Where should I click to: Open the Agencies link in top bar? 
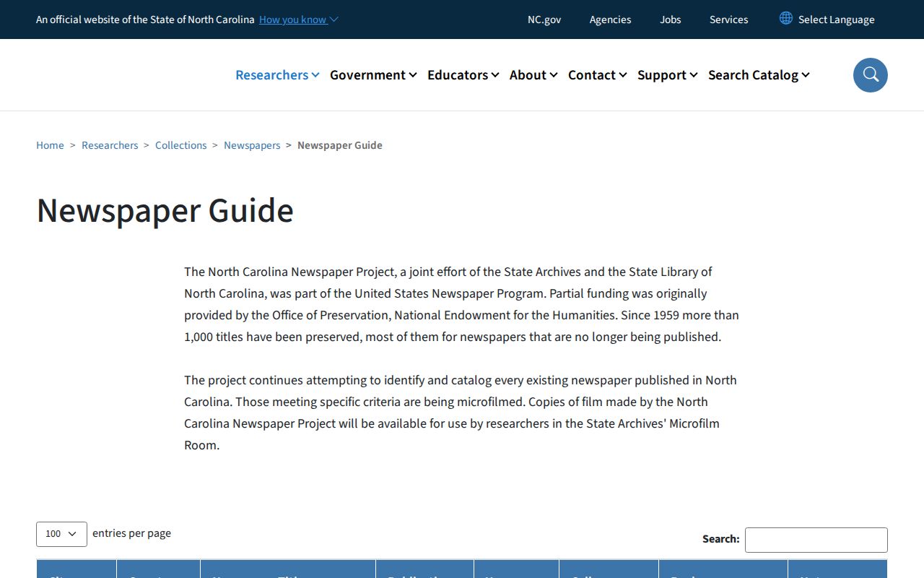pos(610,20)
